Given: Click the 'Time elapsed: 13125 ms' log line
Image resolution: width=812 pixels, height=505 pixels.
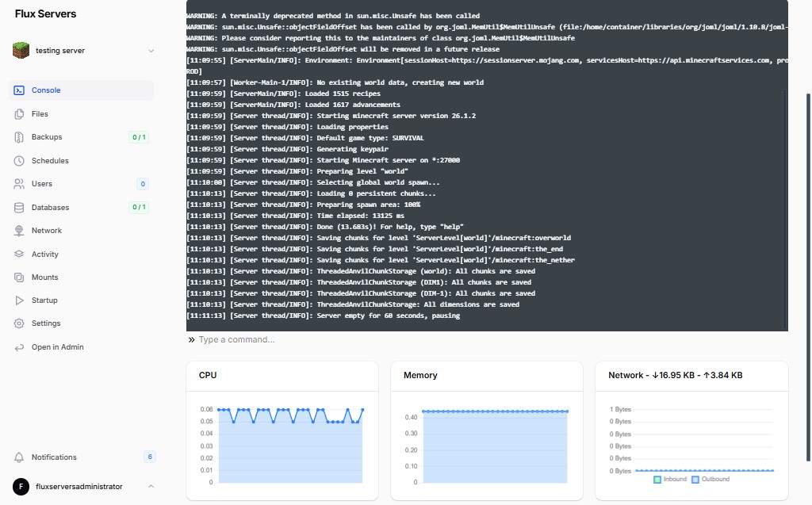Looking at the screenshot, I should pos(295,216).
